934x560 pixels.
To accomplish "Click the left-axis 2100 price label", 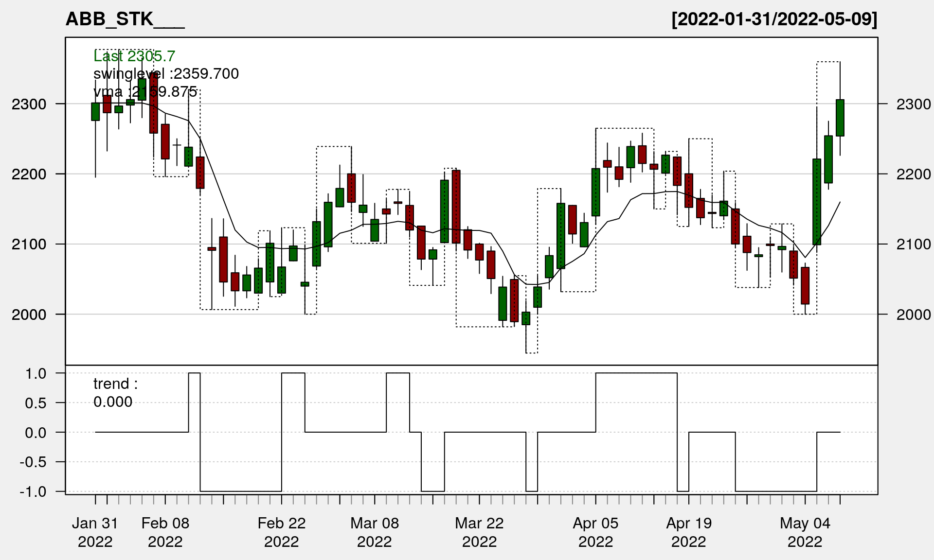I will click(x=29, y=244).
